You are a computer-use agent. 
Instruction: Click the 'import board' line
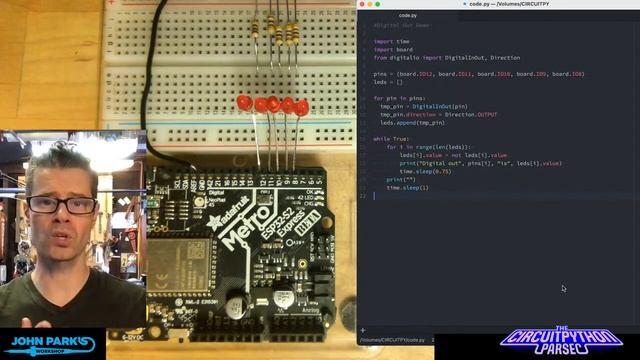tap(393, 50)
